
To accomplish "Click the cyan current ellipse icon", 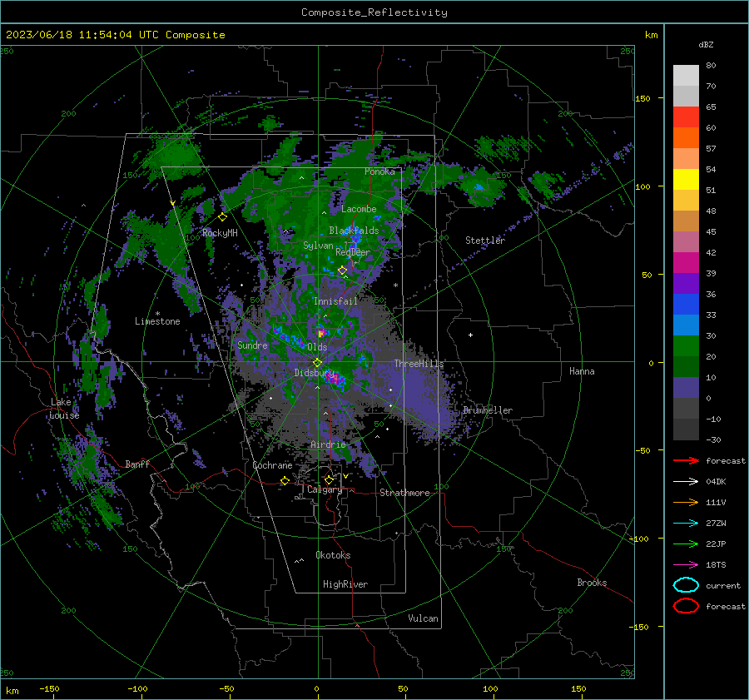I will point(686,585).
